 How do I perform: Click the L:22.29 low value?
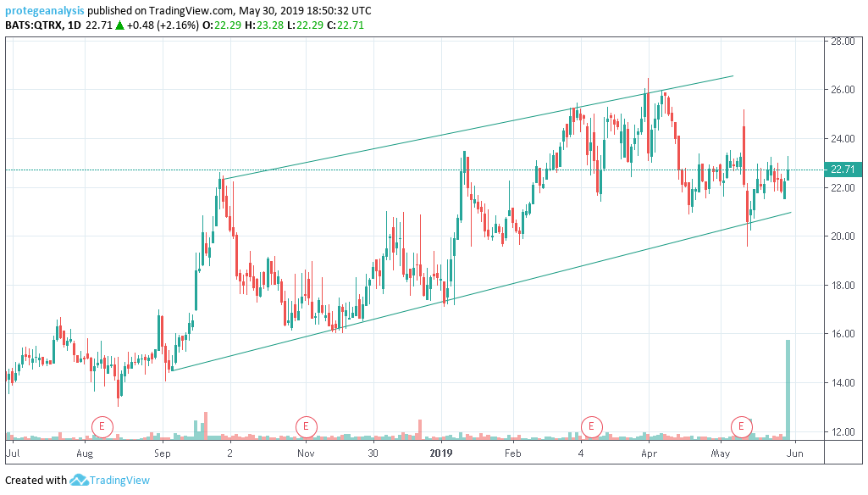[305, 25]
